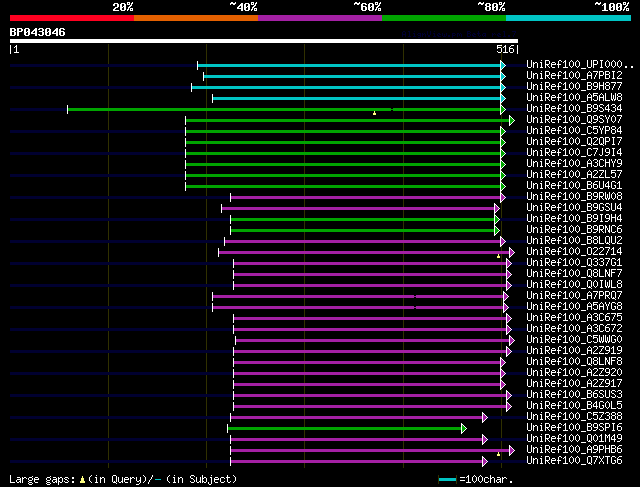Click the UniRef100_C7J9I4 label
The image size is (640, 487).
click(574, 153)
